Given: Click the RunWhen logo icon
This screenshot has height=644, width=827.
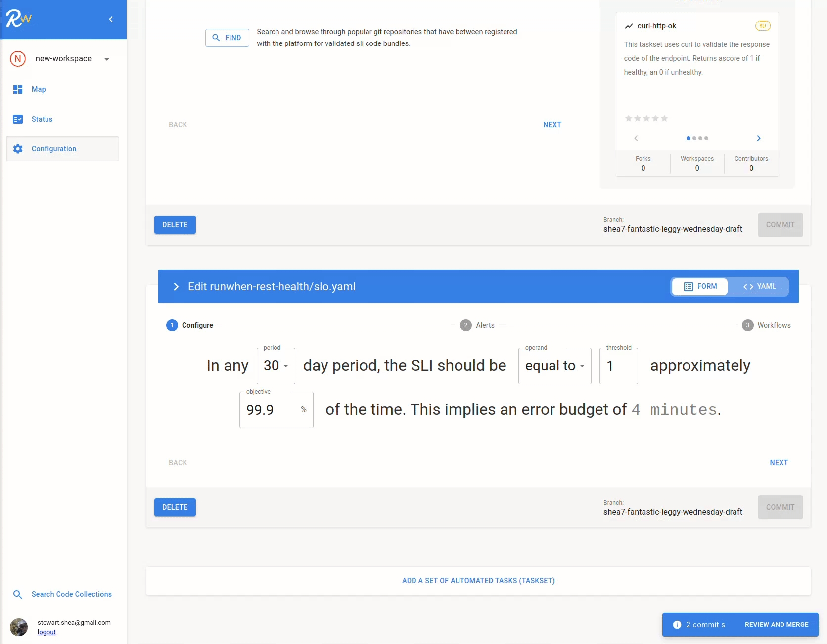Looking at the screenshot, I should tap(18, 18).
